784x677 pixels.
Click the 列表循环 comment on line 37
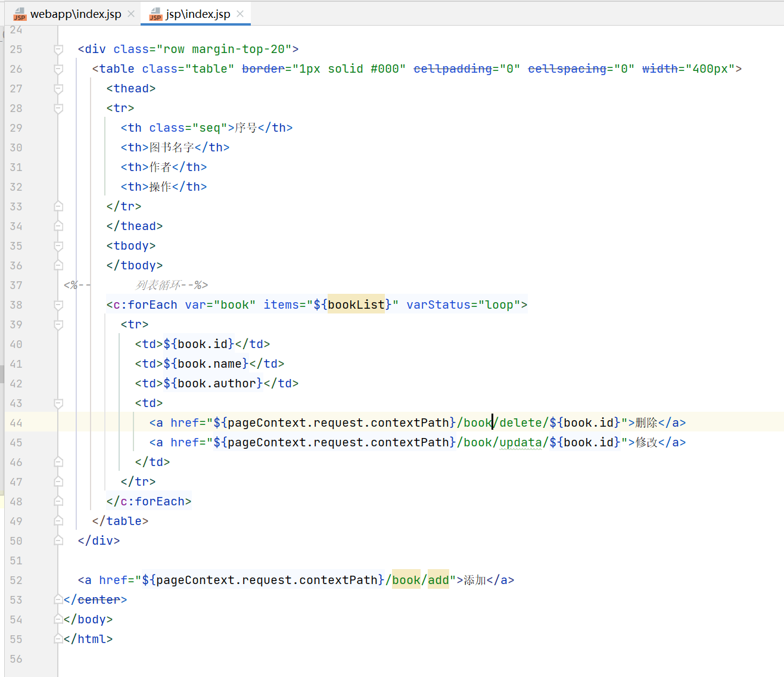[x=158, y=285]
